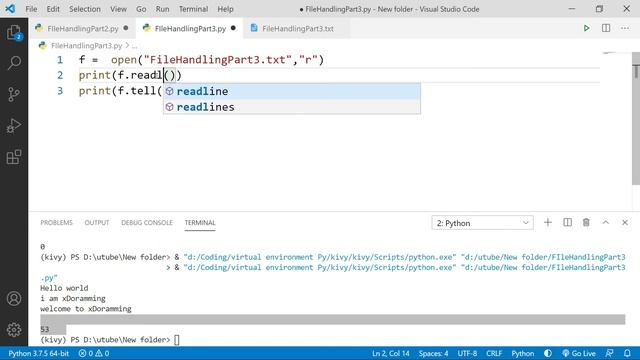
Task: Click Ln 2, Col 14 indicator
Action: 391,353
